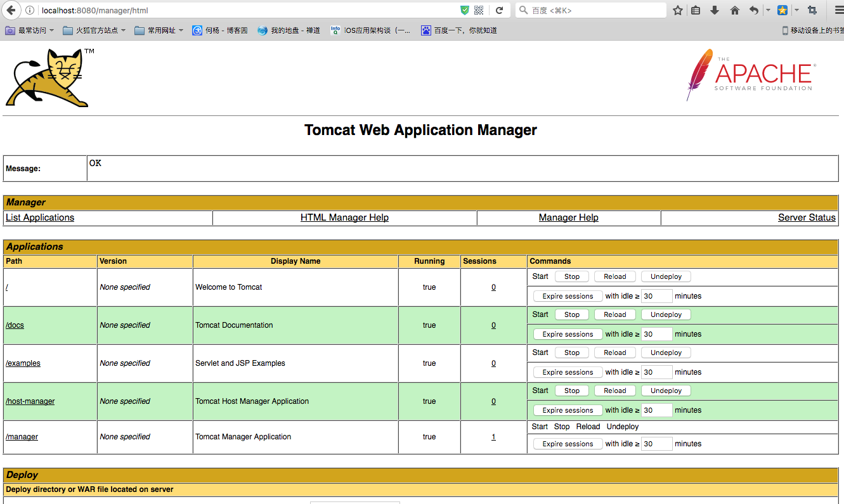The width and height of the screenshot is (844, 504).
Task: Expire sessions for /examples application
Action: point(568,372)
